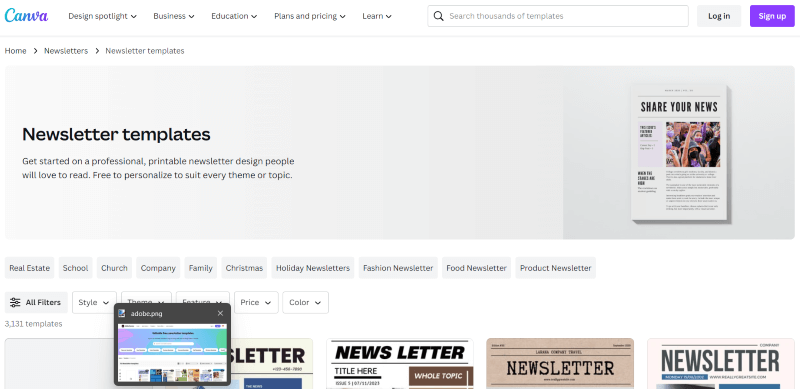Click the 3,131 templates count text
This screenshot has height=389, width=800.
click(x=34, y=324)
